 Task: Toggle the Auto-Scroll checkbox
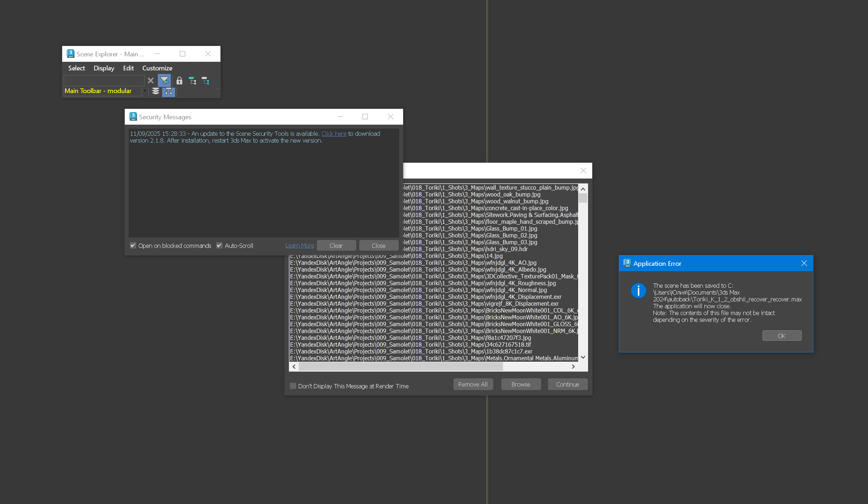point(219,245)
